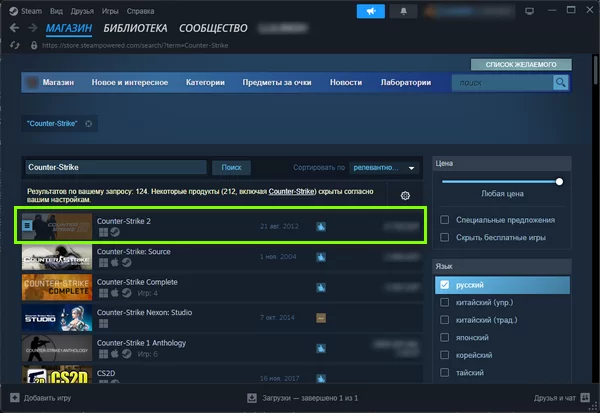Click the back navigation arrow

pos(13,29)
